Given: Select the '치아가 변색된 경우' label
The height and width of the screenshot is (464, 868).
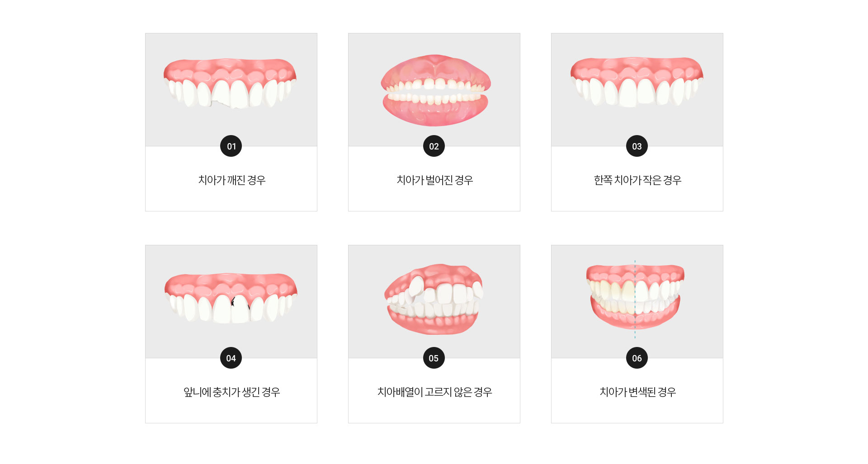Looking at the screenshot, I should coord(637,392).
